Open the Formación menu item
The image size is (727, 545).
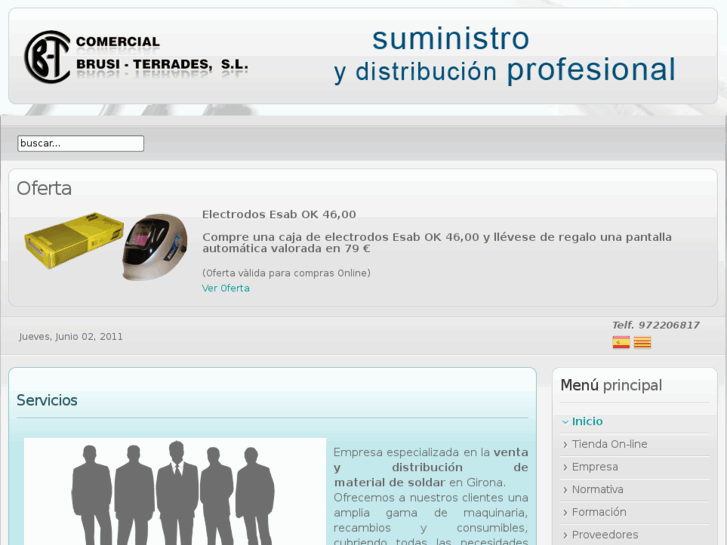(x=599, y=512)
